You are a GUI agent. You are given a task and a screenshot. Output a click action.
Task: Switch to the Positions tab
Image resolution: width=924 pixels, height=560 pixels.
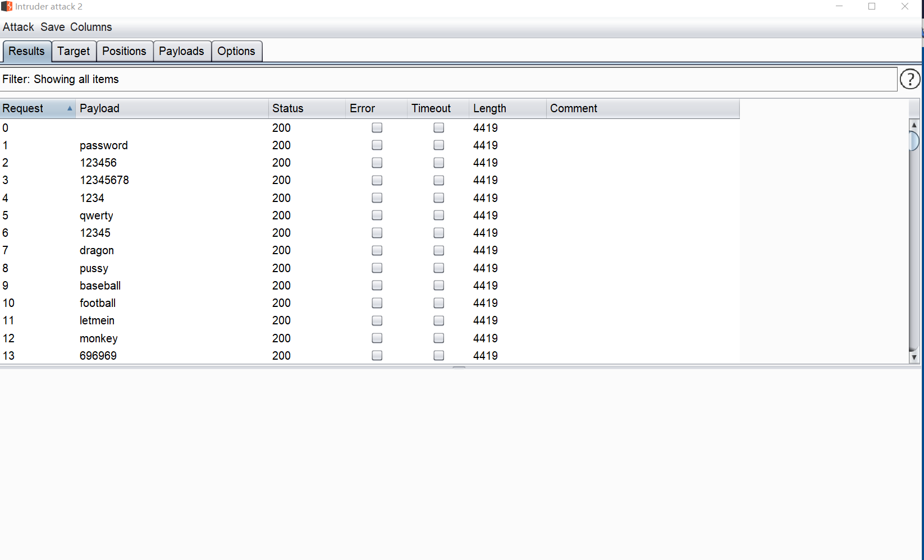124,51
